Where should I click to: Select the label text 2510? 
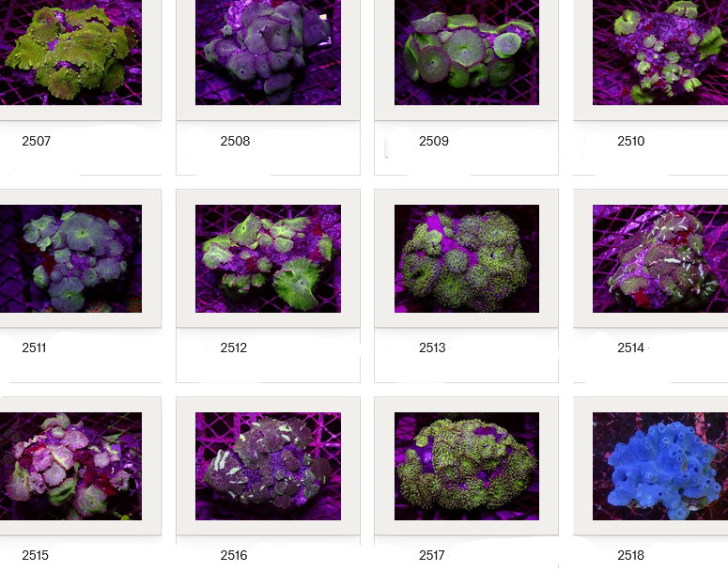coord(631,141)
